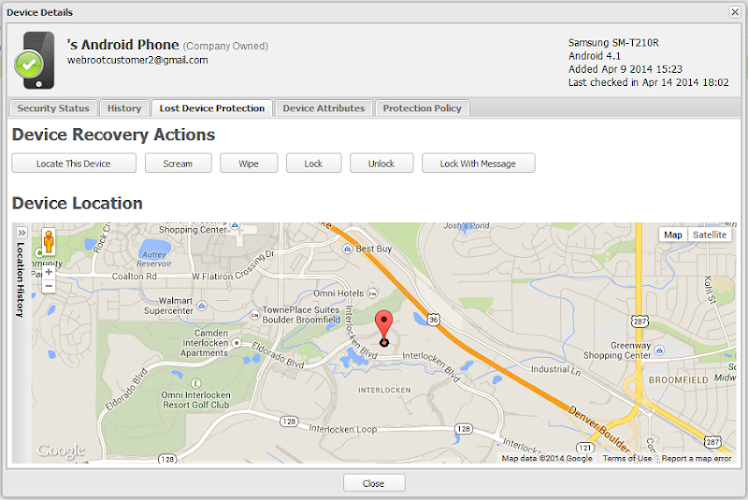The height and width of the screenshot is (500, 748).
Task: Open Report a map error link
Action: point(696,458)
